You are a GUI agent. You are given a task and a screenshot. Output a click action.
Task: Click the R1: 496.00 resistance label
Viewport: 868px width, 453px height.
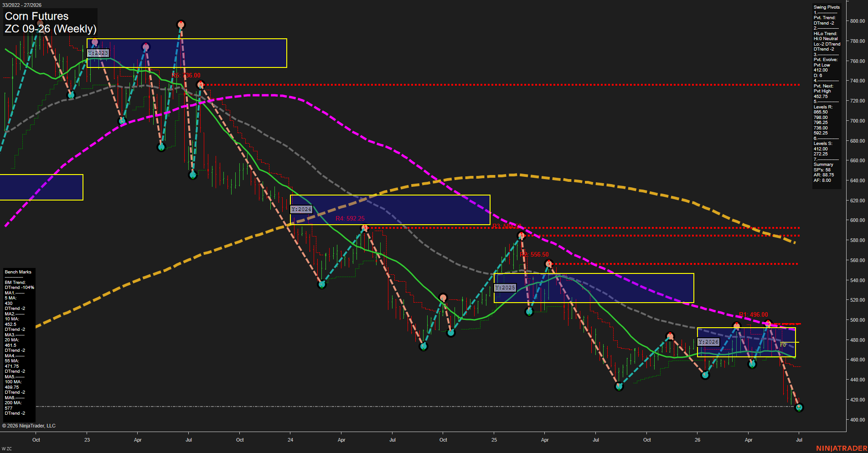click(x=754, y=314)
